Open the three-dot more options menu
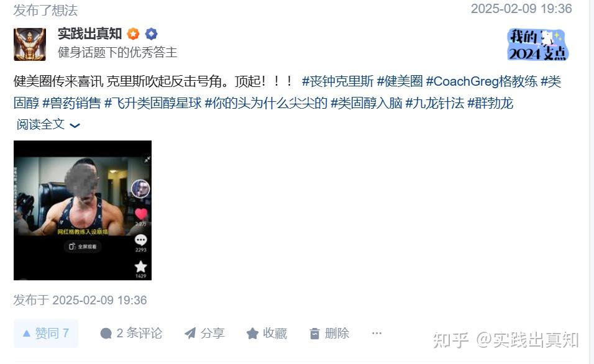594x364 pixels. coord(377,333)
